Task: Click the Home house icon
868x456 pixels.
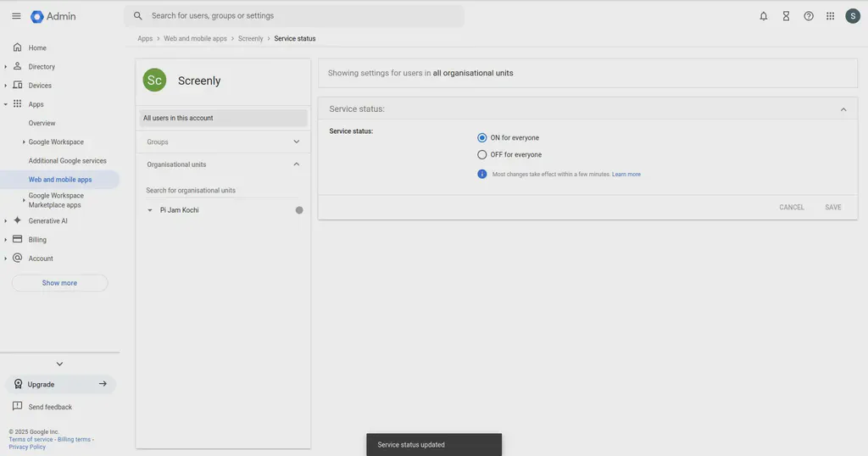Action: pyautogui.click(x=17, y=47)
